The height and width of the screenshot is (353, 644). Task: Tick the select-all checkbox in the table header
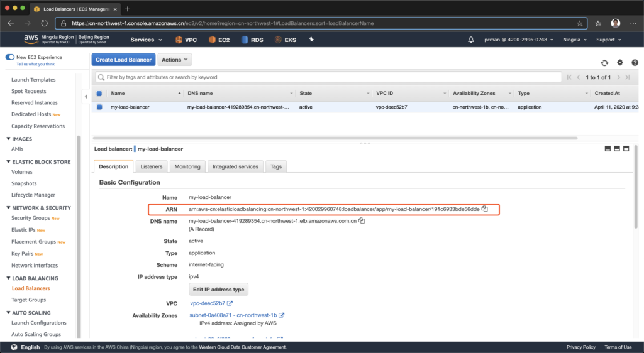point(99,94)
